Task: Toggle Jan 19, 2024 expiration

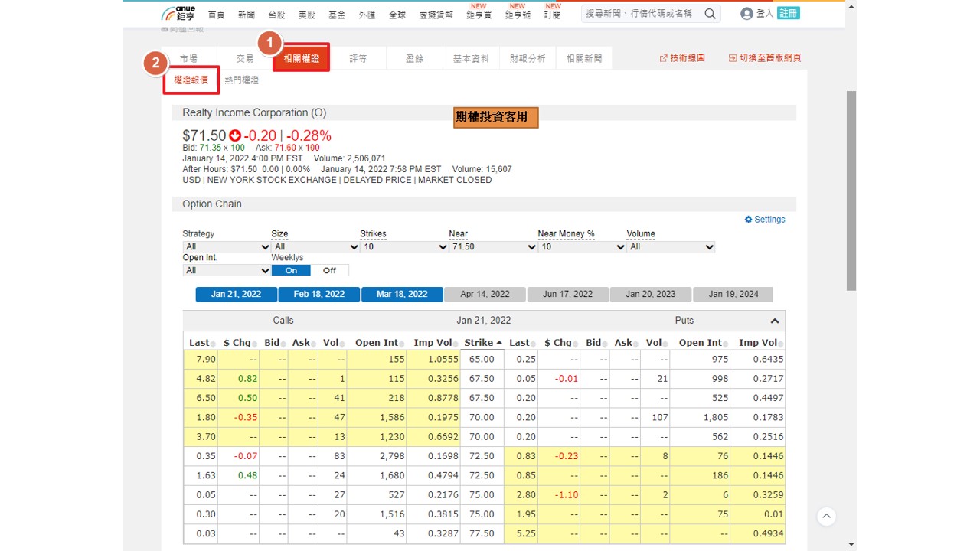Action: click(733, 295)
